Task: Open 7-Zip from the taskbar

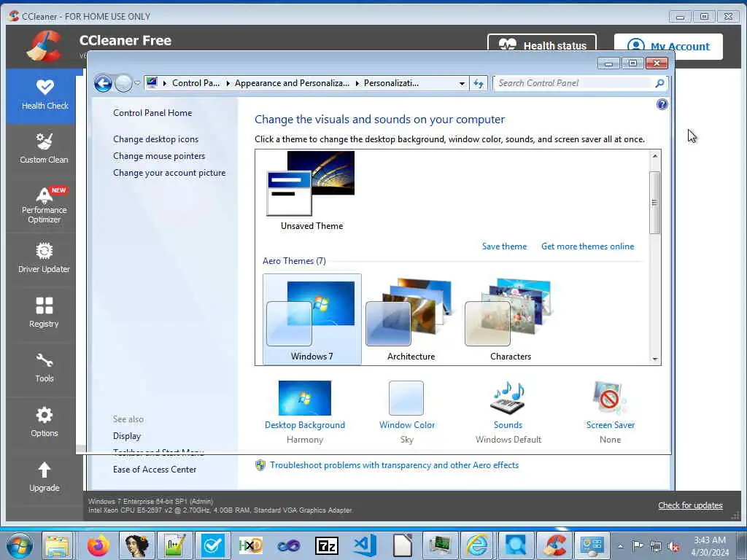Action: click(x=326, y=545)
